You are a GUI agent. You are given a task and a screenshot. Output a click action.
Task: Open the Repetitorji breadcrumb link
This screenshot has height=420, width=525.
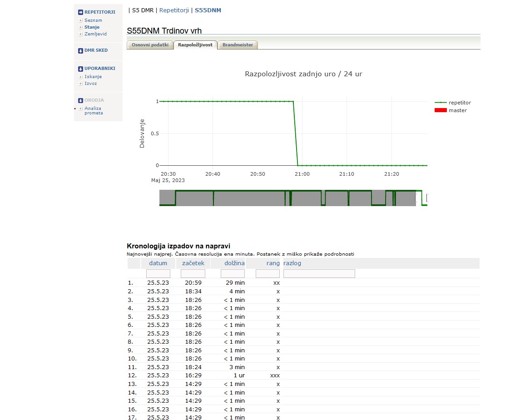tap(174, 10)
